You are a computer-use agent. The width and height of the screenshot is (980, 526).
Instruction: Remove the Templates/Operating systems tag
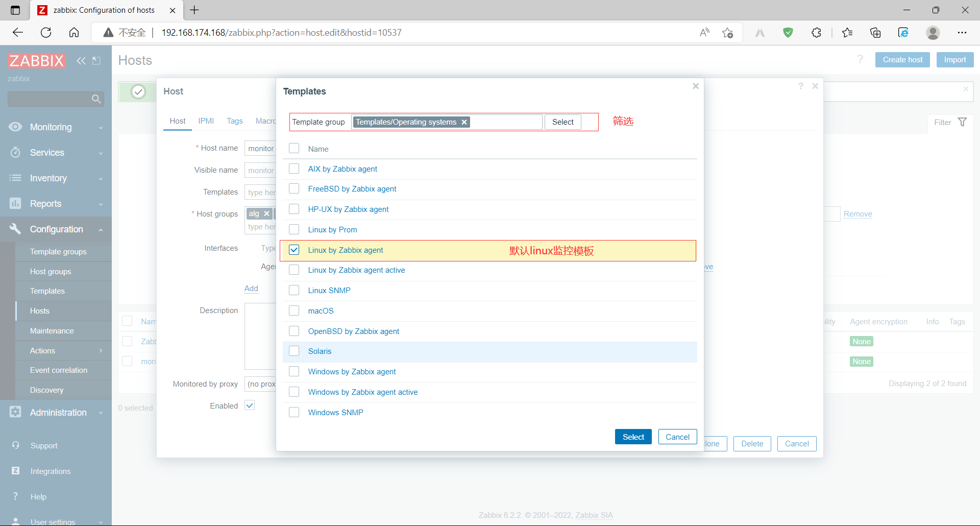pyautogui.click(x=464, y=122)
